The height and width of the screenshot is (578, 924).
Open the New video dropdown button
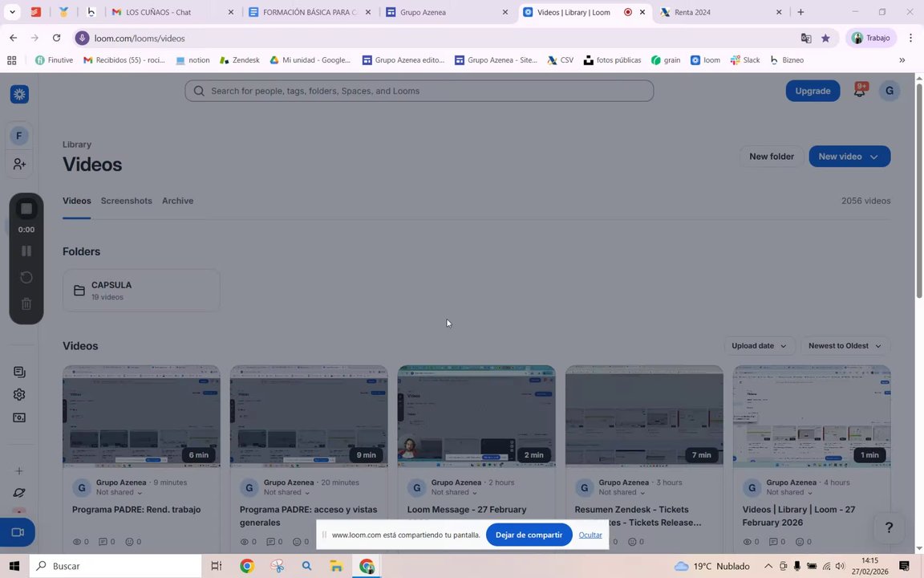coord(849,157)
